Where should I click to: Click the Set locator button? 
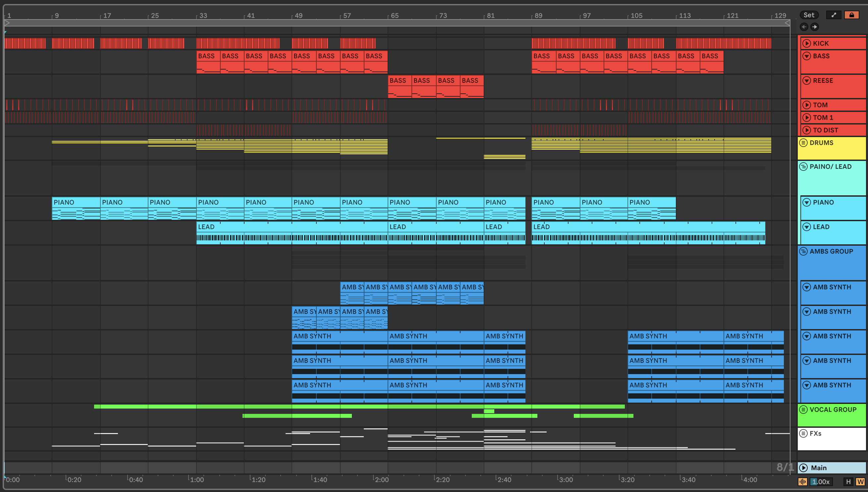point(808,15)
